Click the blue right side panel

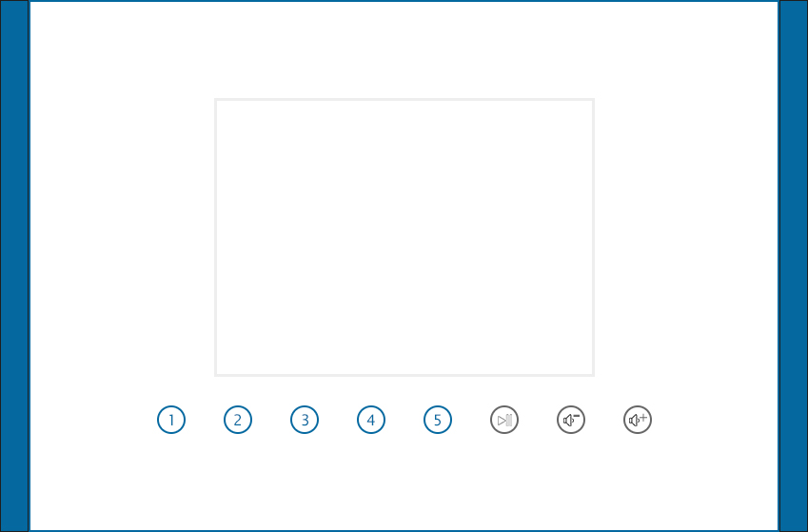pos(793,266)
